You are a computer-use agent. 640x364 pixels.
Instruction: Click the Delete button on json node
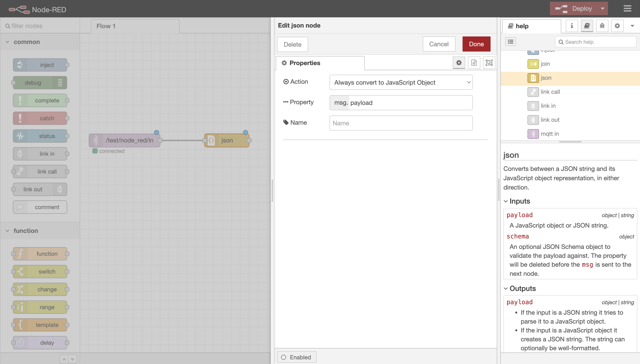coord(292,44)
